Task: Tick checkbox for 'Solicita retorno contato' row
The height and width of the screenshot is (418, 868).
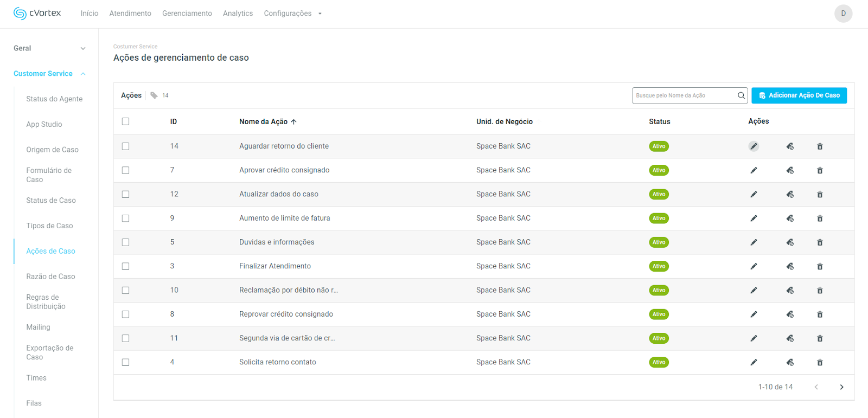Action: click(126, 362)
